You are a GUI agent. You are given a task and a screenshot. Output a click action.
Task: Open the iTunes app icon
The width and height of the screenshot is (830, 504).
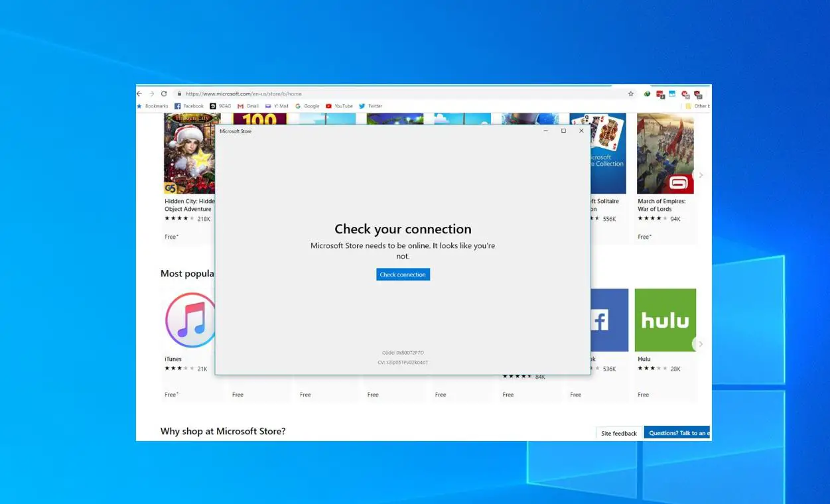(190, 320)
